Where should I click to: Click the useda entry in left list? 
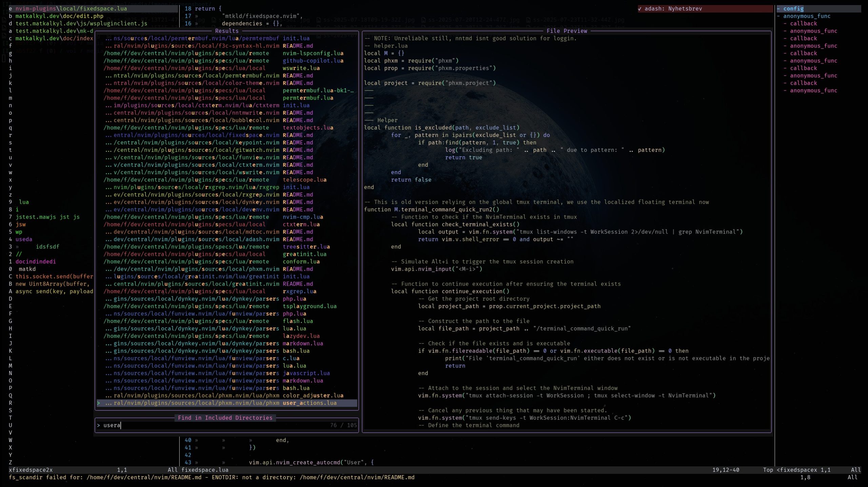pyautogui.click(x=24, y=239)
